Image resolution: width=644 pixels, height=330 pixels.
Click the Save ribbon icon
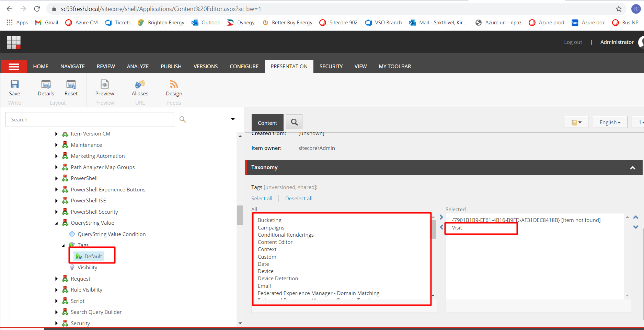click(x=14, y=84)
